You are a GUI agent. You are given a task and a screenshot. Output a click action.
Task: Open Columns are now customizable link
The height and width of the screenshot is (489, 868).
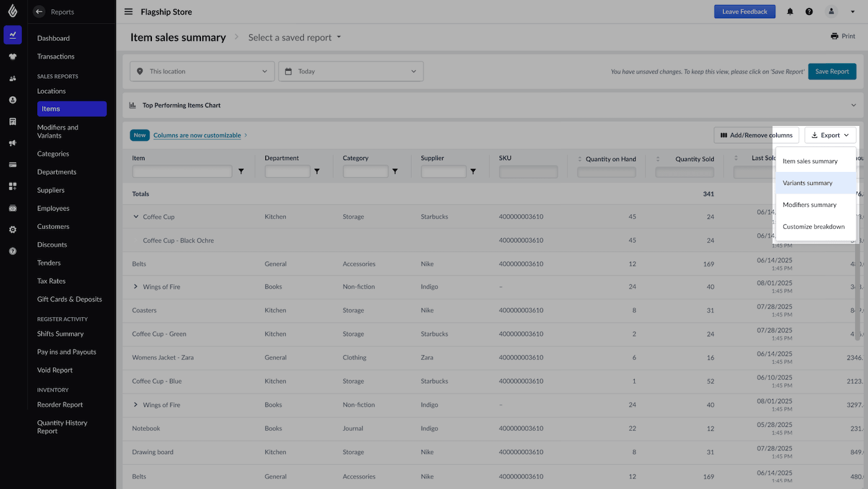click(197, 135)
